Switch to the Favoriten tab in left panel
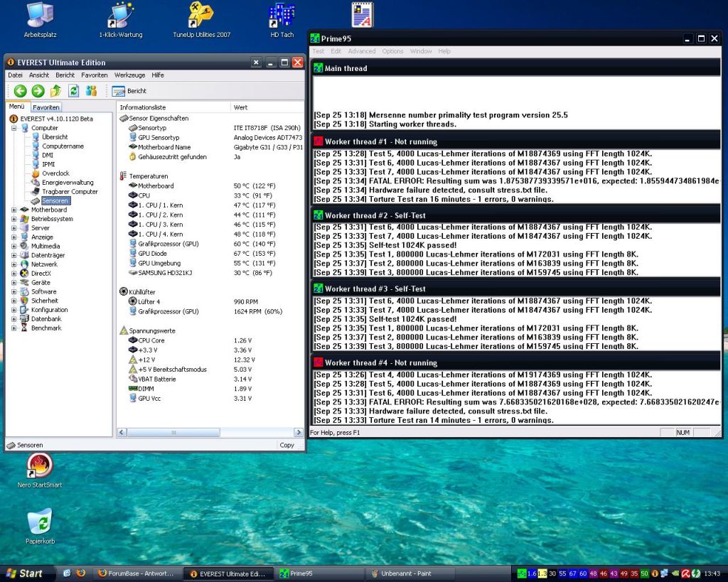The height and width of the screenshot is (582, 728). (x=46, y=107)
